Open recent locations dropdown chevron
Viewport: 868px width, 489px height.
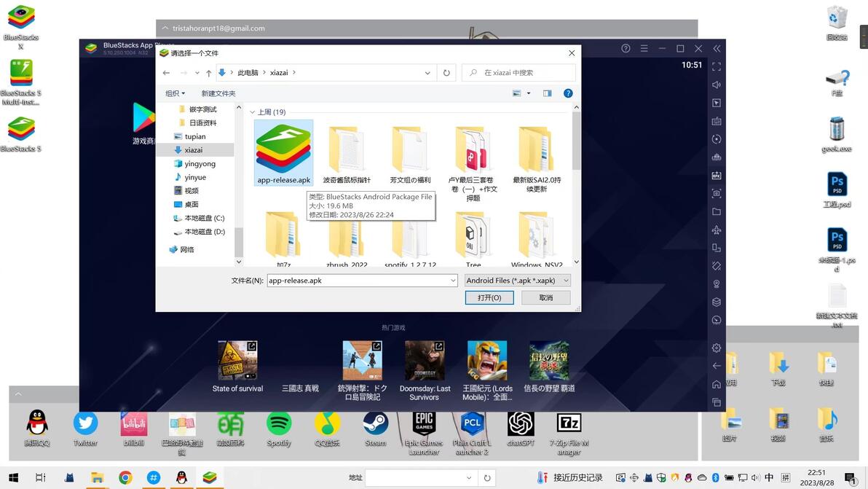[x=197, y=73]
